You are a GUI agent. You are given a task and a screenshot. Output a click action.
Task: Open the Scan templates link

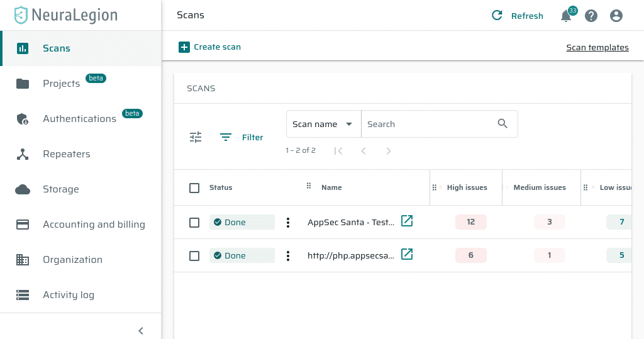coord(597,48)
